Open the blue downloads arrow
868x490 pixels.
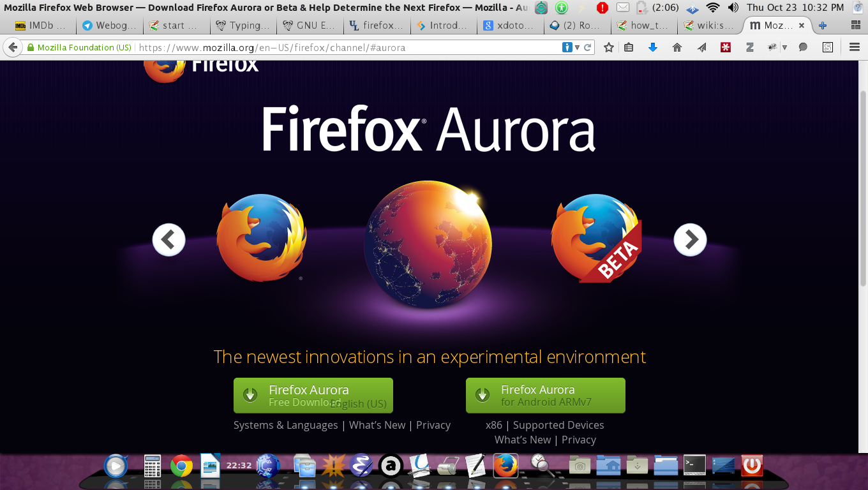click(652, 47)
